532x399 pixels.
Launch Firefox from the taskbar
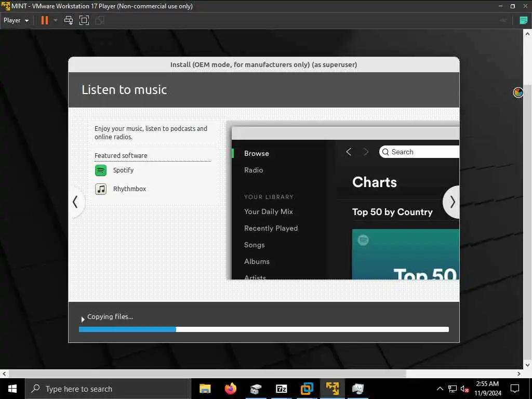coord(230,389)
